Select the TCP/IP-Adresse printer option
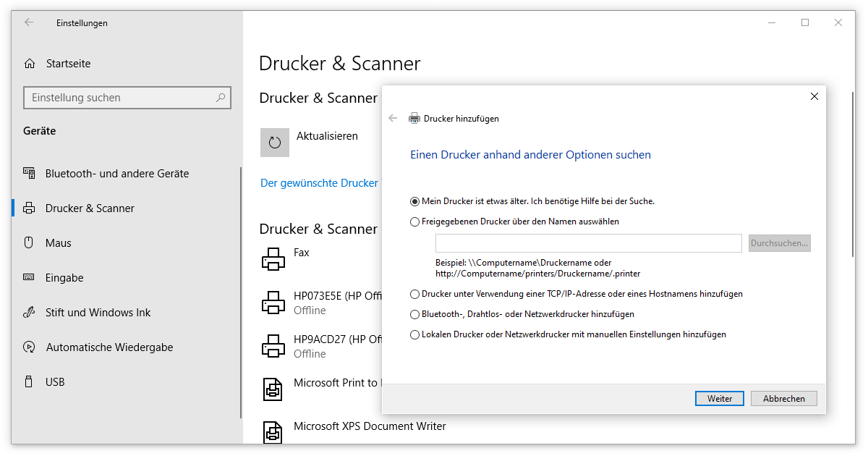Viewport: 868px width, 456px height. [414, 294]
